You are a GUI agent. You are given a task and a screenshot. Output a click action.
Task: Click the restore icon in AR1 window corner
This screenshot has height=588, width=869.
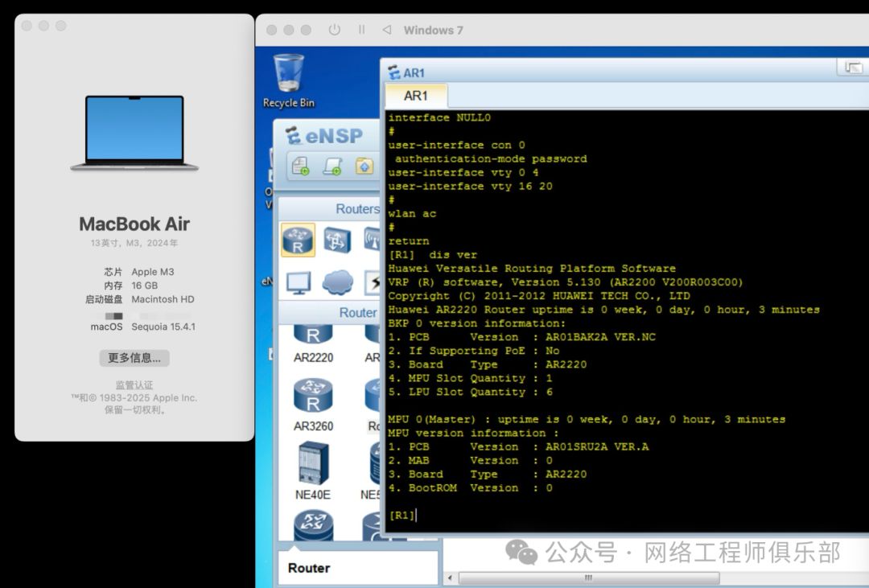point(853,68)
